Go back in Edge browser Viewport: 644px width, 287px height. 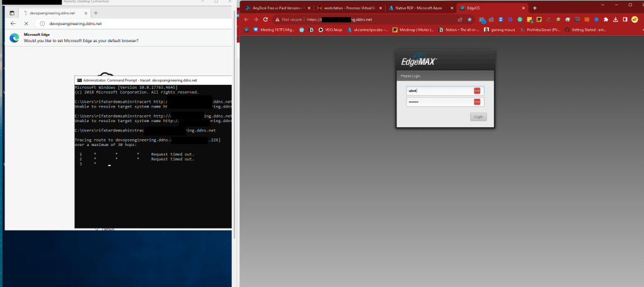coord(13,23)
